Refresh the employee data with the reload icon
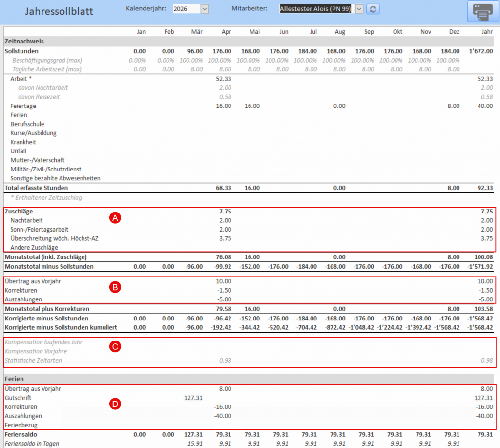 coord(373,9)
